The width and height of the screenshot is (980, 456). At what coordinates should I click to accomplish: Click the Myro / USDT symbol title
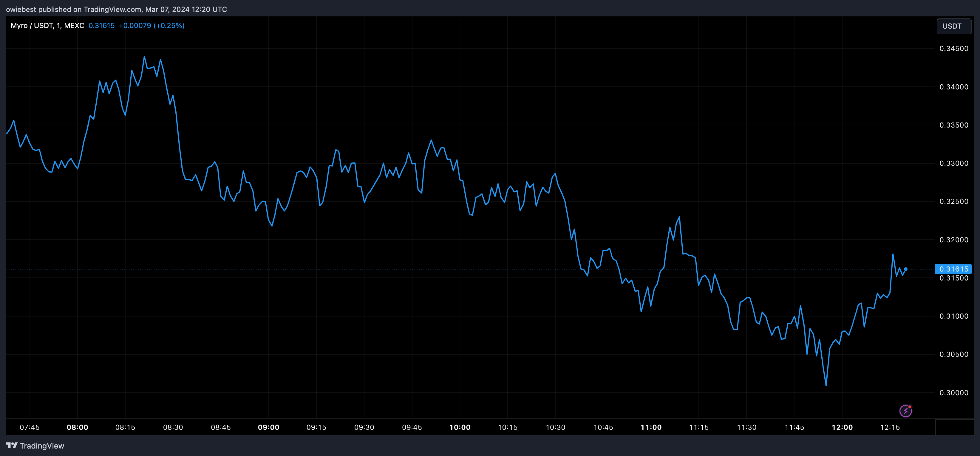[32, 25]
